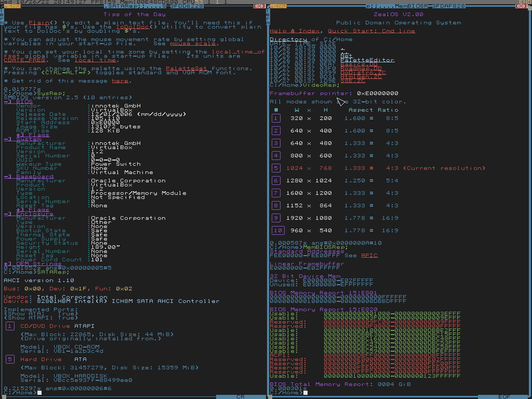The width and height of the screenshot is (532, 399).
Task: Open the CDATE_FREQ link
Action: pyautogui.click(x=24, y=60)
